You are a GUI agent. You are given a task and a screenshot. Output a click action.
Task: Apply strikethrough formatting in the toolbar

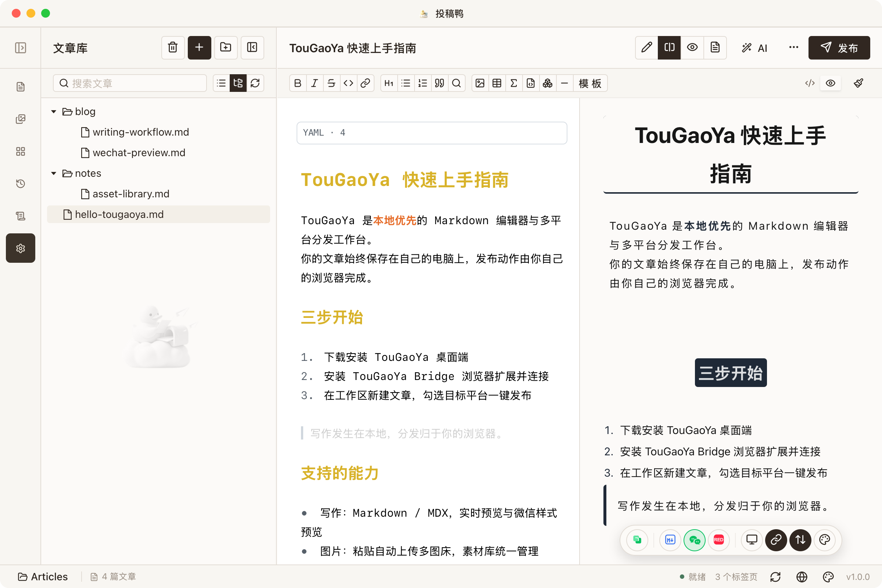pyautogui.click(x=331, y=83)
